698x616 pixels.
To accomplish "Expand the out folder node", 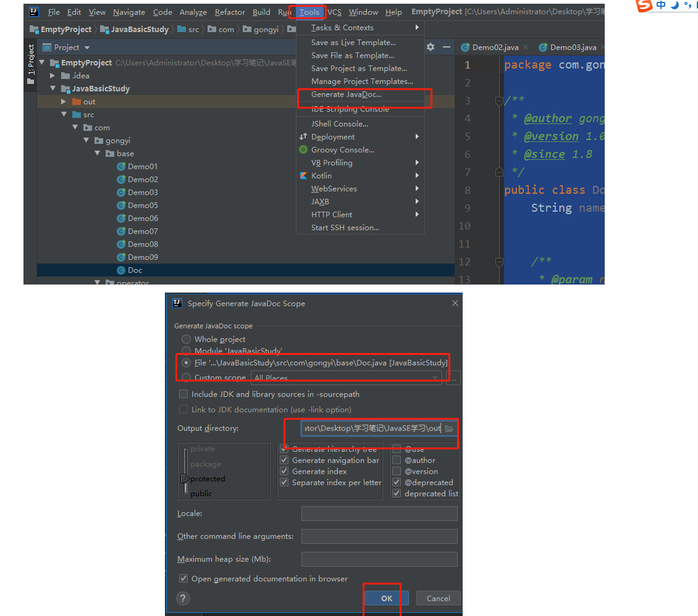I will pos(64,101).
